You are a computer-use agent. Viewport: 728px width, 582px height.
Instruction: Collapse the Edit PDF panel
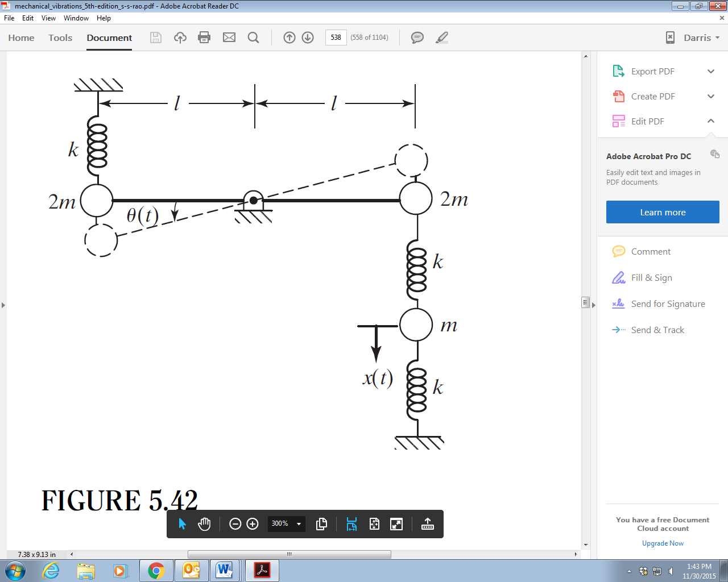[x=710, y=121]
